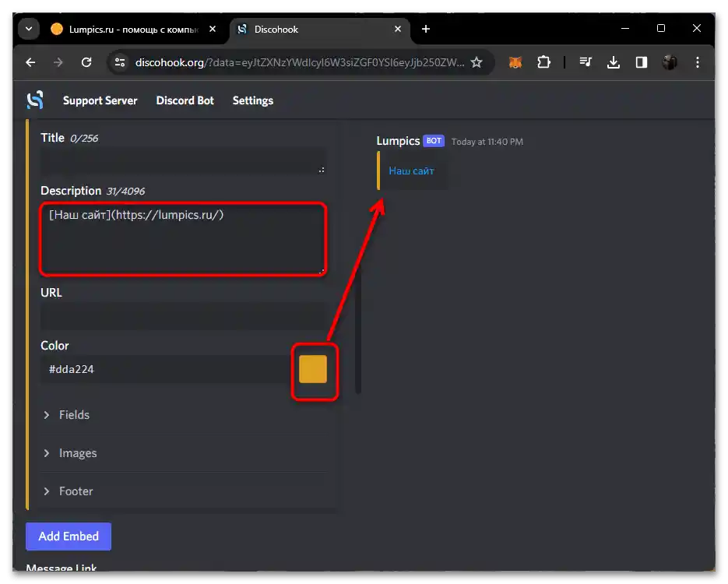Bookmark this page with the star icon
728x584 pixels.
(477, 62)
